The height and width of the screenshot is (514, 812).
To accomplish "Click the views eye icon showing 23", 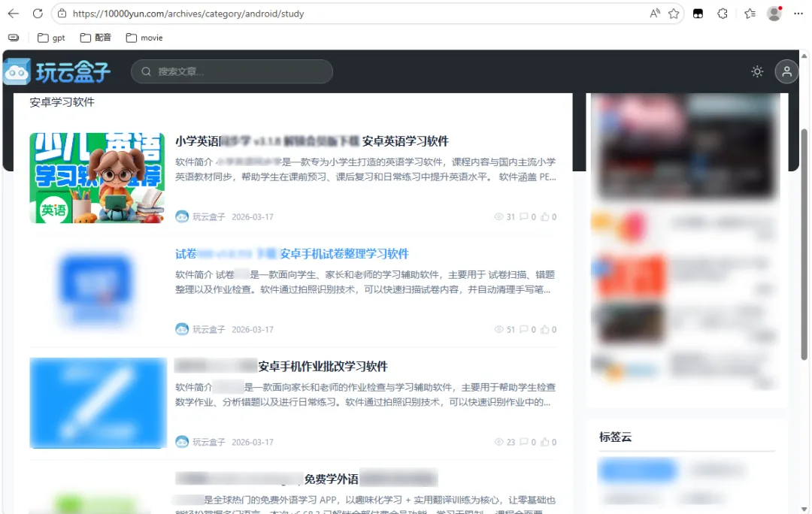I will [498, 442].
